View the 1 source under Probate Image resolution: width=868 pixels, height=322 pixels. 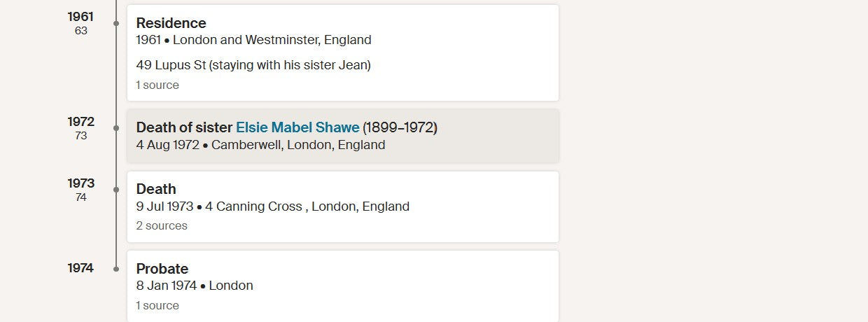click(x=157, y=306)
